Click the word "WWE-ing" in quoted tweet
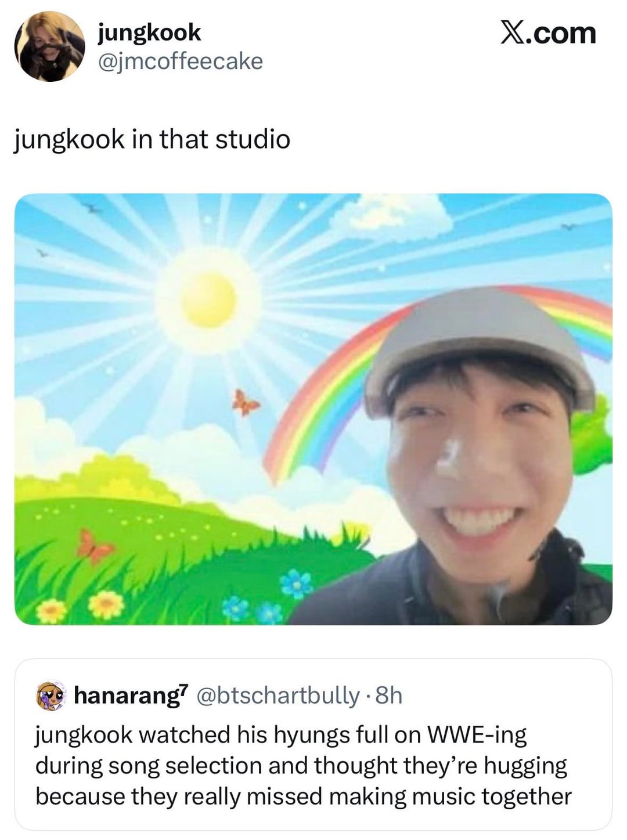Screen dimensions: 627x840 (x=477, y=735)
